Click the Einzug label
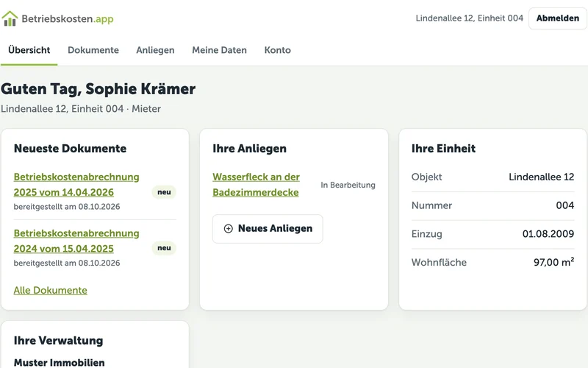The width and height of the screenshot is (588, 368). click(427, 234)
